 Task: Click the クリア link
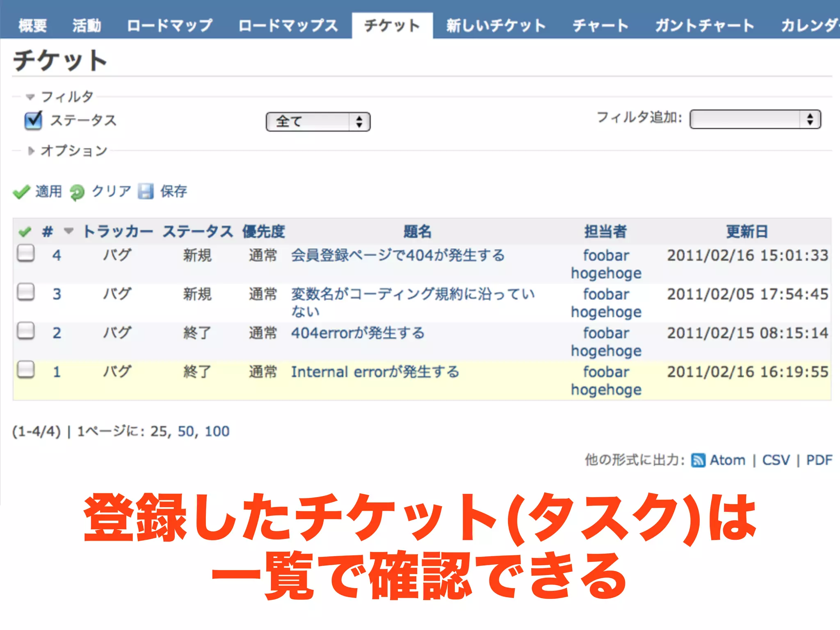pyautogui.click(x=111, y=191)
